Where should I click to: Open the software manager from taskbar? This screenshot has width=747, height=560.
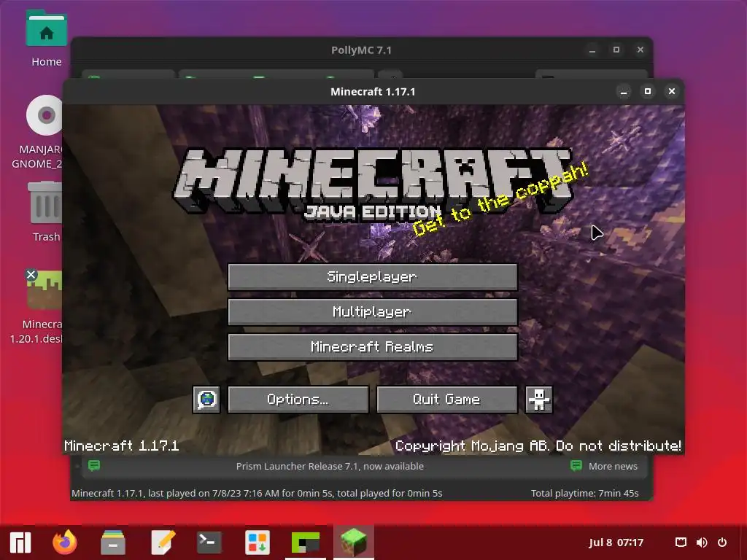coord(258,542)
